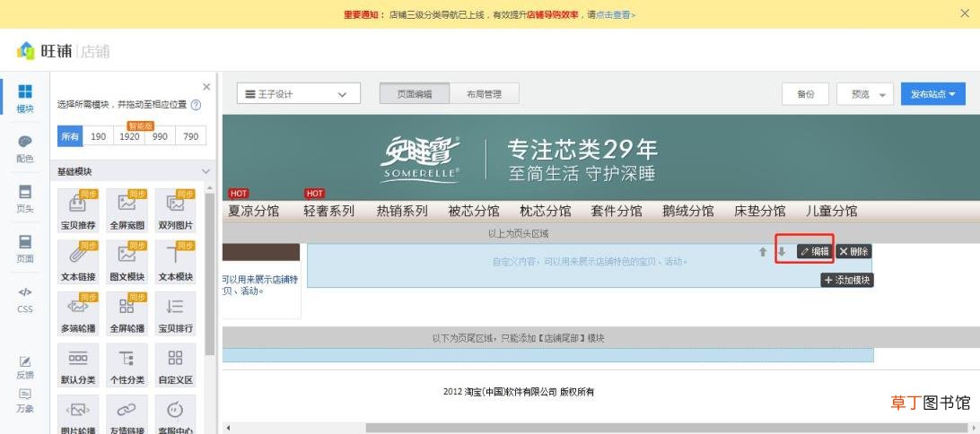Select the 全屏轮播 module

[x=127, y=314]
